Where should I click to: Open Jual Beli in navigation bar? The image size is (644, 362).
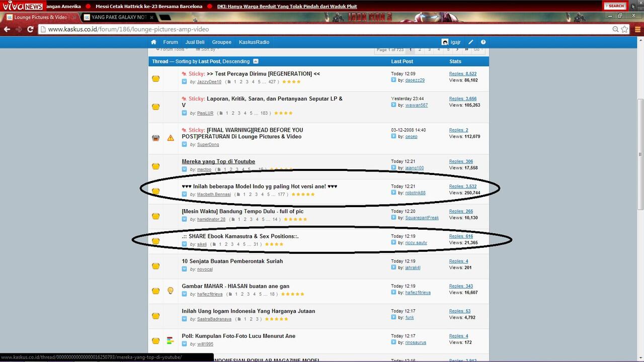pyautogui.click(x=195, y=42)
